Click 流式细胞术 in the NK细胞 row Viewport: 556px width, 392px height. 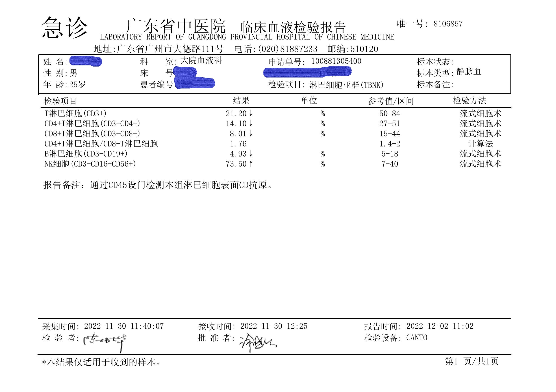(481, 164)
